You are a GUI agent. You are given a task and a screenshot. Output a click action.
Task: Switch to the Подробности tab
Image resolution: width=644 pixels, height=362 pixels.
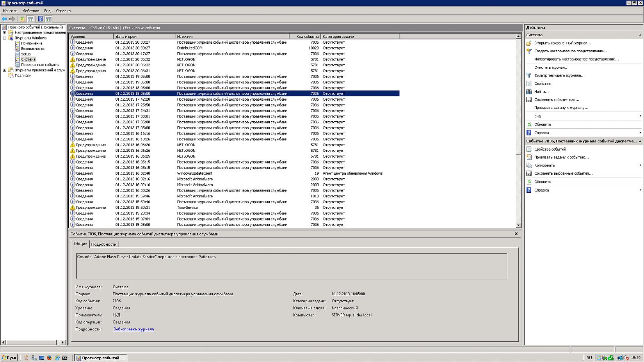pyautogui.click(x=103, y=244)
